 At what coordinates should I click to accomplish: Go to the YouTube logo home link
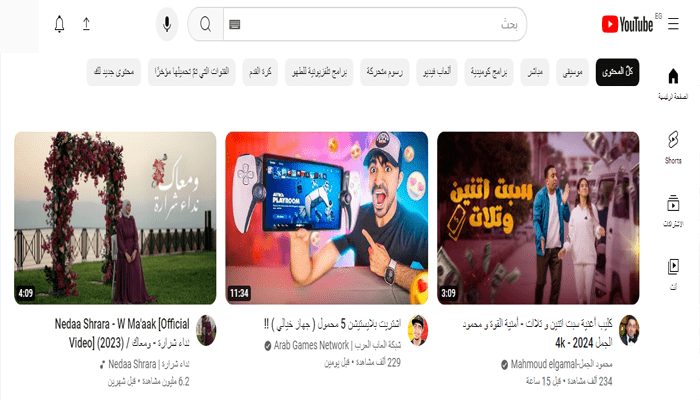(x=627, y=24)
